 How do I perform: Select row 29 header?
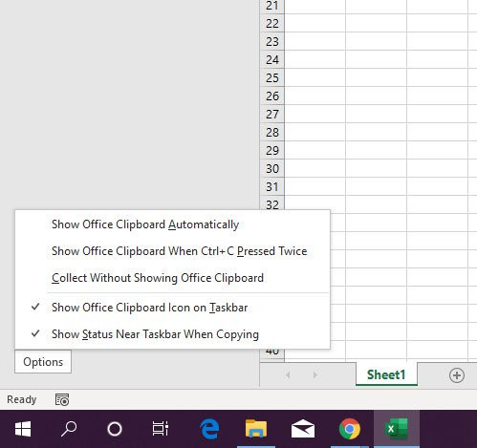[x=272, y=150]
